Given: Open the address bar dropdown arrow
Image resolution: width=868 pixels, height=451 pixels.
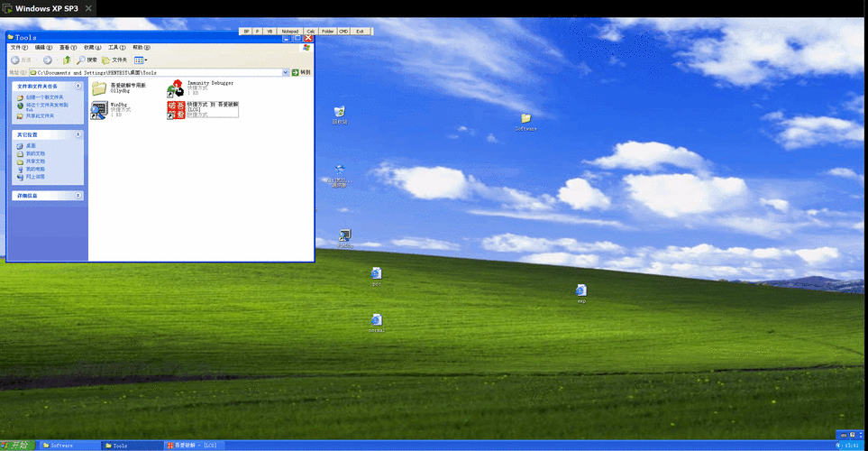Looking at the screenshot, I should tap(286, 72).
